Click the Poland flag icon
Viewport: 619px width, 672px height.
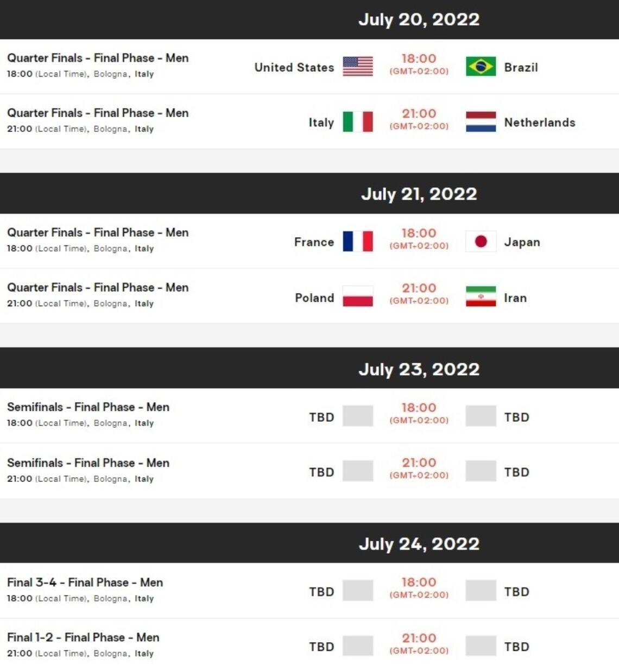[x=358, y=297]
